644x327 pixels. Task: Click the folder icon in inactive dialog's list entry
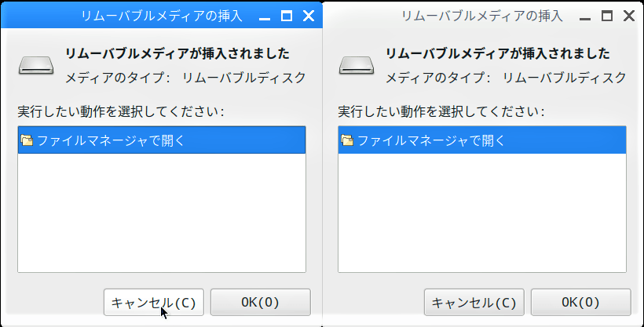tap(347, 140)
